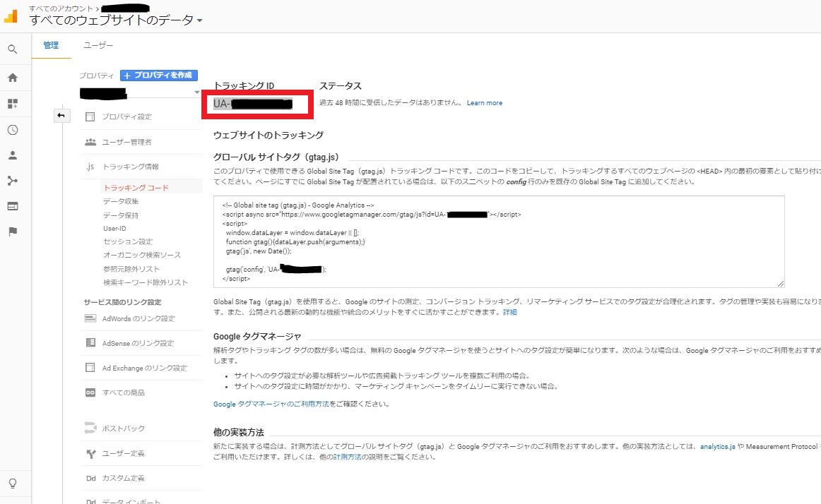This screenshot has height=504, width=821.
Task: Click the 計測方法 link
Action: point(347,457)
